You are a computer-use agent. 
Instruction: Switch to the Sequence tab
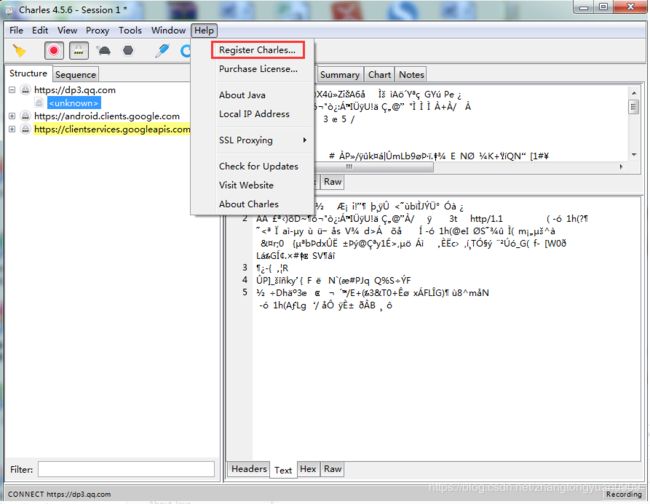[x=75, y=75]
